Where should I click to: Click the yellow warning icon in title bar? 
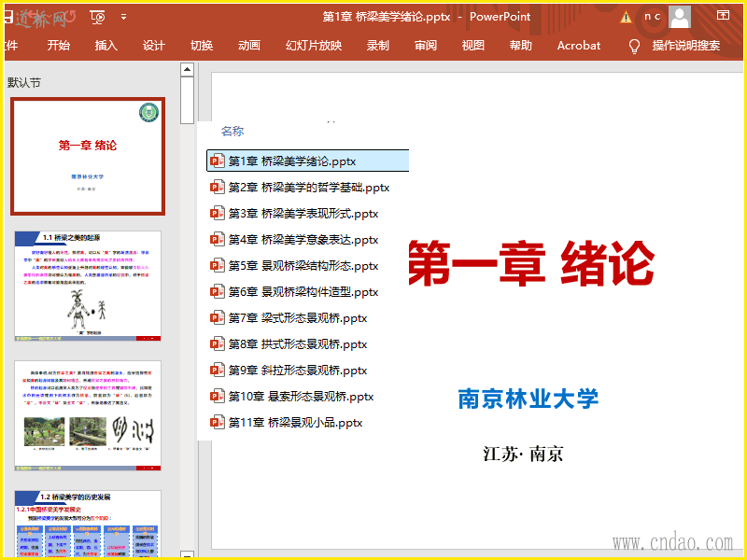626,18
